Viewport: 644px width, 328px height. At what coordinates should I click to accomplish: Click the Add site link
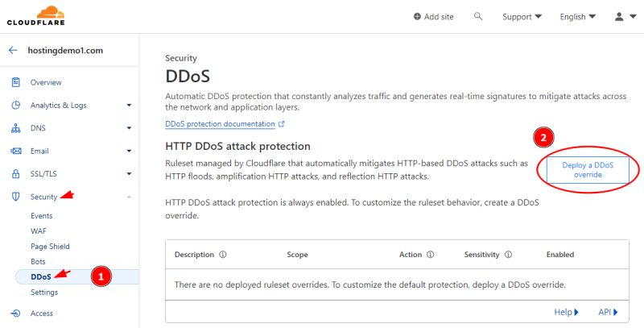(x=439, y=16)
